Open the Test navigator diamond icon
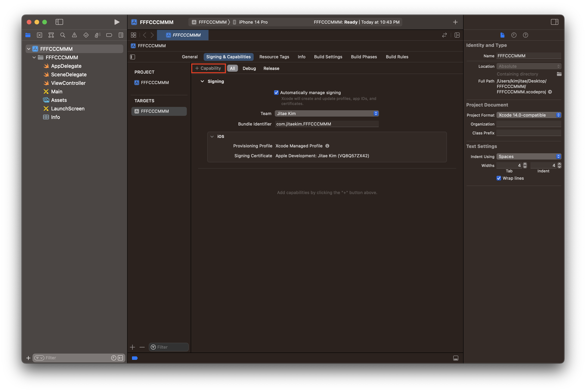The height and width of the screenshot is (392, 586). (86, 35)
